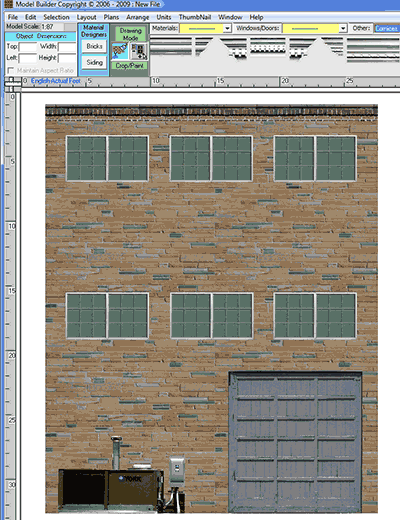Viewport: 400px width, 520px height.
Task: Click the English Actual Feet ruler label
Action: click(x=56, y=81)
